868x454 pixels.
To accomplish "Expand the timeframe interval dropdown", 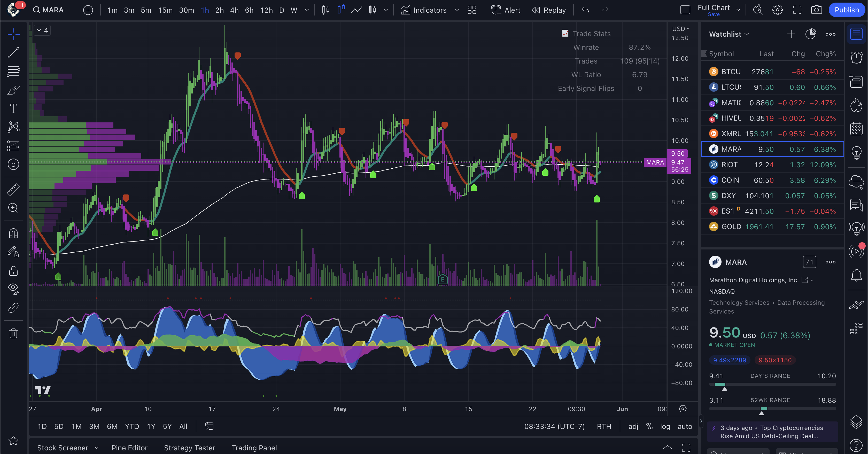I will point(307,10).
